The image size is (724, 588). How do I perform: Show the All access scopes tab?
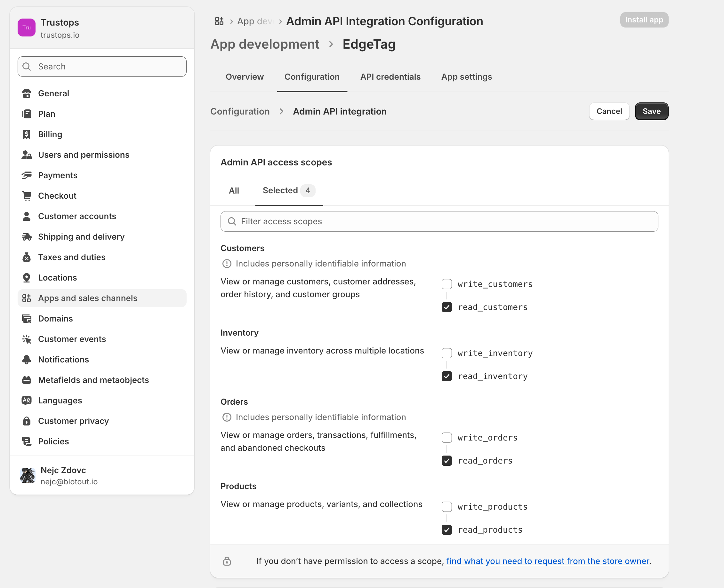point(234,191)
